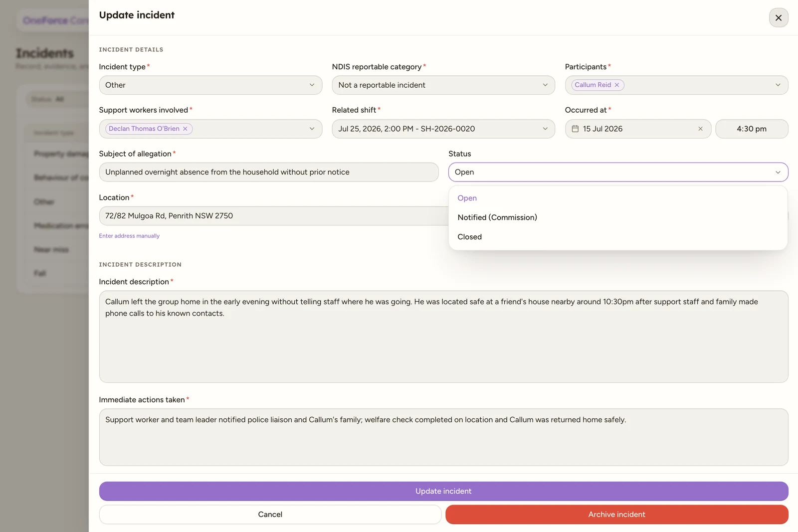798x532 pixels.
Task: Select Open status option
Action: [618, 198]
